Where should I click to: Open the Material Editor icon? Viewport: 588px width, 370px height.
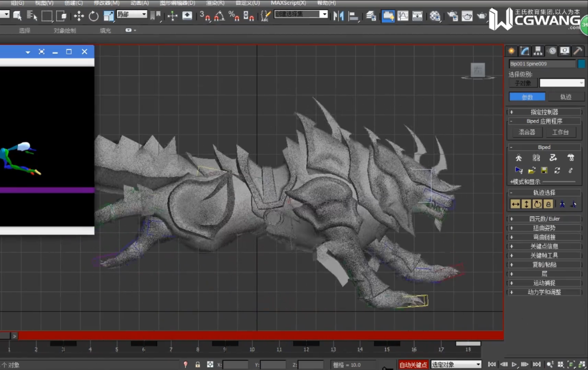coord(435,16)
